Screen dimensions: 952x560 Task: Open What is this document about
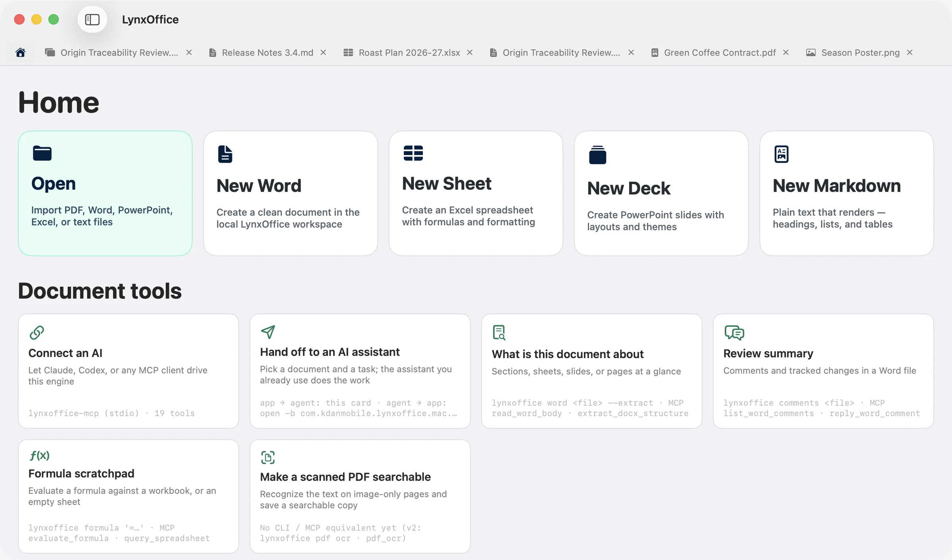[591, 371]
